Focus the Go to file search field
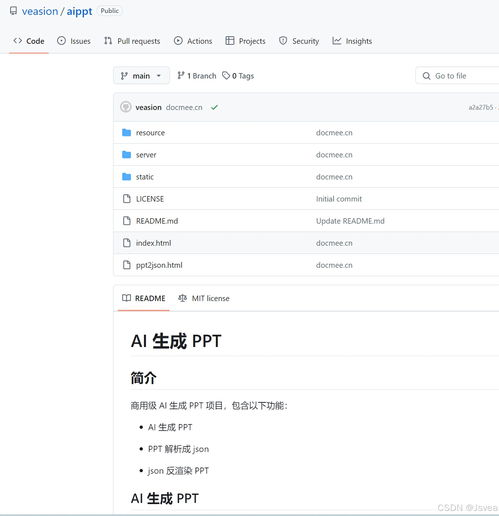Image resolution: width=499 pixels, height=516 pixels. (x=457, y=76)
